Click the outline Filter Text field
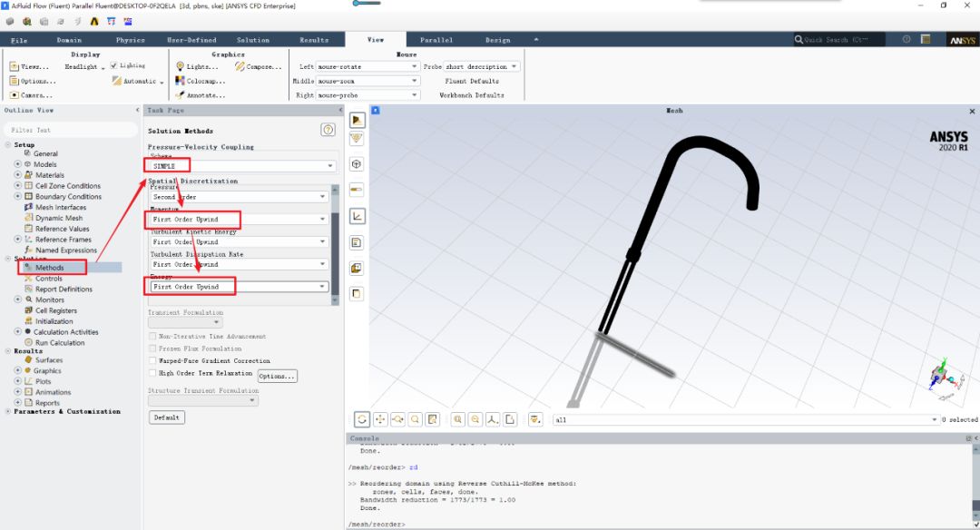This screenshot has height=530, width=980. tap(71, 130)
